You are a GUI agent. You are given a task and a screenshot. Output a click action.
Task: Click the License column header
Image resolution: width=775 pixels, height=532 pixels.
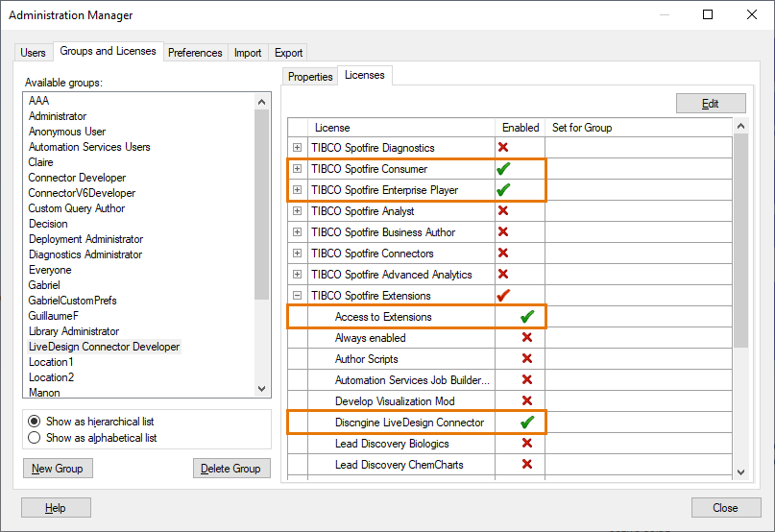(x=401, y=128)
